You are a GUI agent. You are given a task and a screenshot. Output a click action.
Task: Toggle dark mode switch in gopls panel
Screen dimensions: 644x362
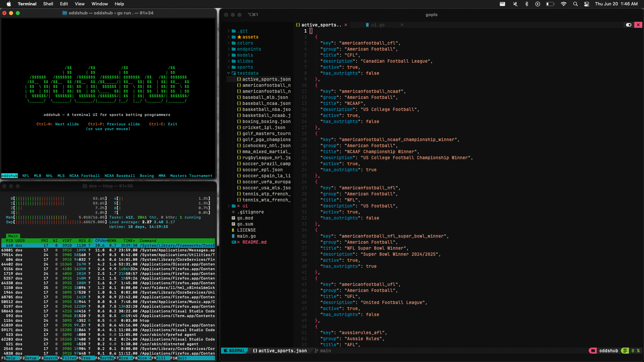point(629,25)
